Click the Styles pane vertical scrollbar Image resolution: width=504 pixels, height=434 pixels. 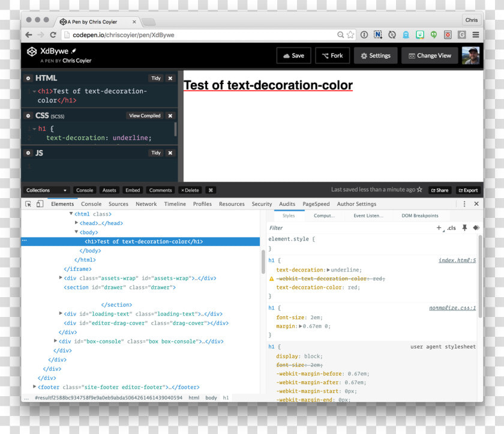[x=480, y=277]
